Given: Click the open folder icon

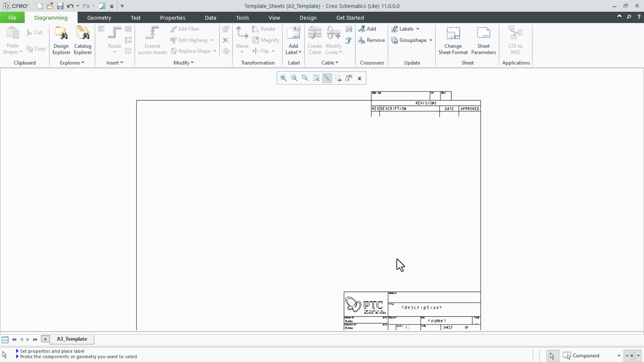Looking at the screenshot, I should pyautogui.click(x=50, y=6).
